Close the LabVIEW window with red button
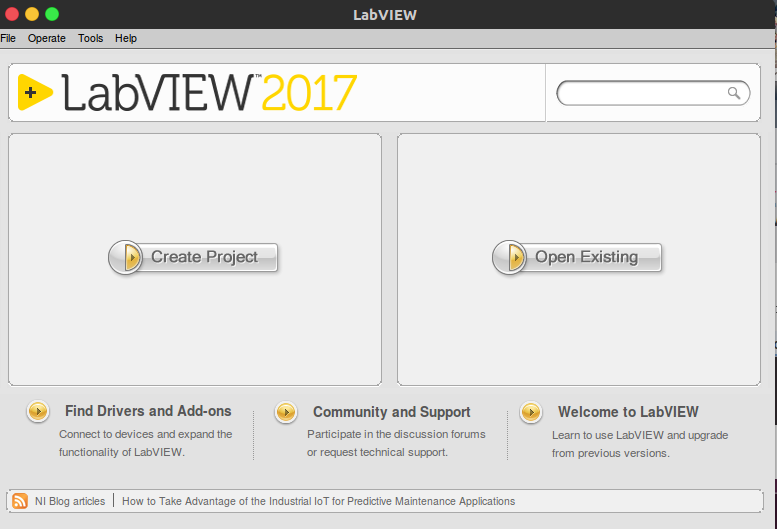Viewport: 777px width, 529px height. [12, 14]
